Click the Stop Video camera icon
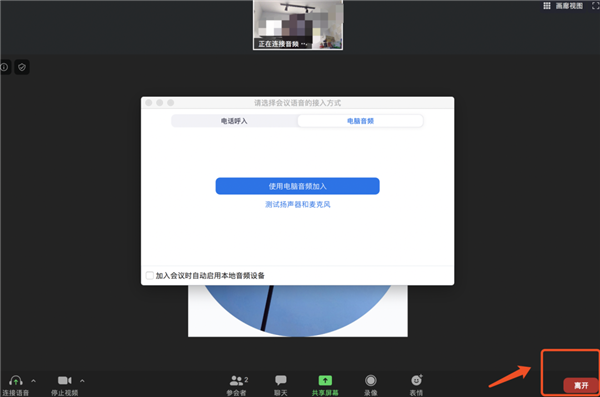Image resolution: width=600 pixels, height=397 pixels. [65, 381]
